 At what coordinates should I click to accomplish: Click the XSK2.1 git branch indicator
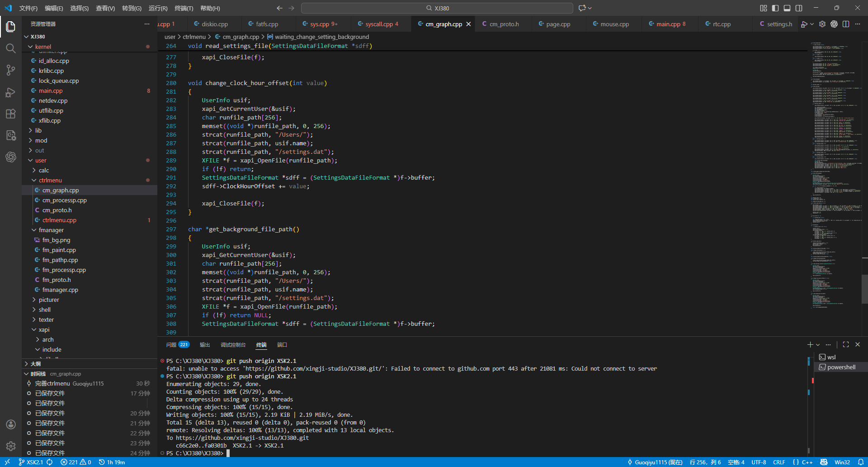[31, 462]
